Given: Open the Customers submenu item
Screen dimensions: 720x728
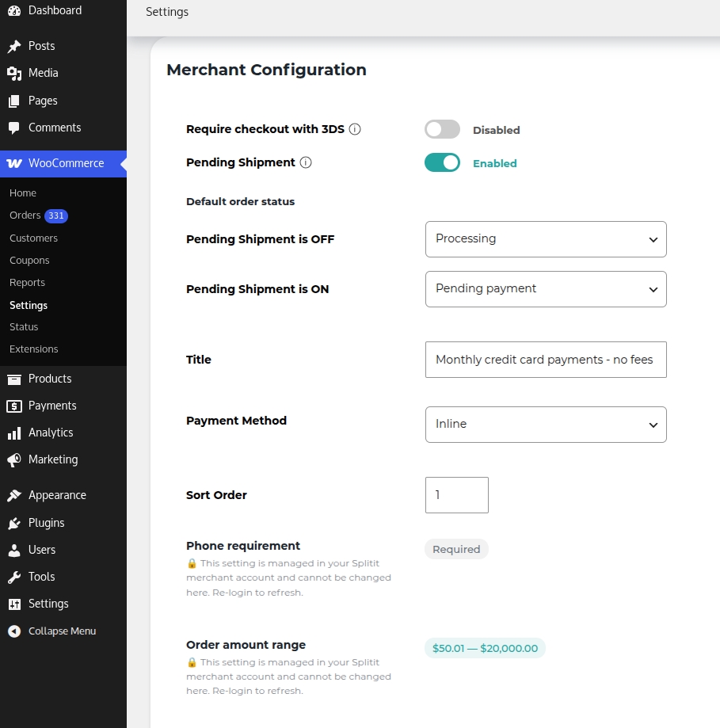Looking at the screenshot, I should pyautogui.click(x=33, y=238).
